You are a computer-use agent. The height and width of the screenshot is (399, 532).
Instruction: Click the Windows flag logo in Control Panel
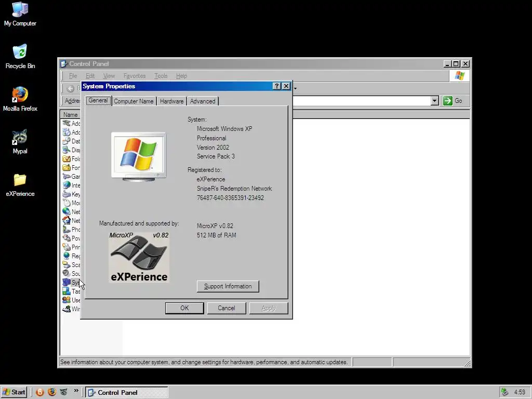tap(460, 76)
